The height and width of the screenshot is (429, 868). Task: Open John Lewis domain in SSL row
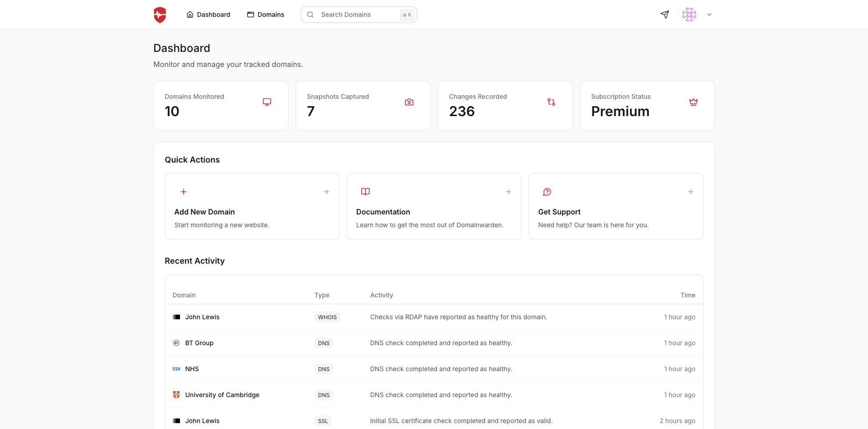coord(202,421)
